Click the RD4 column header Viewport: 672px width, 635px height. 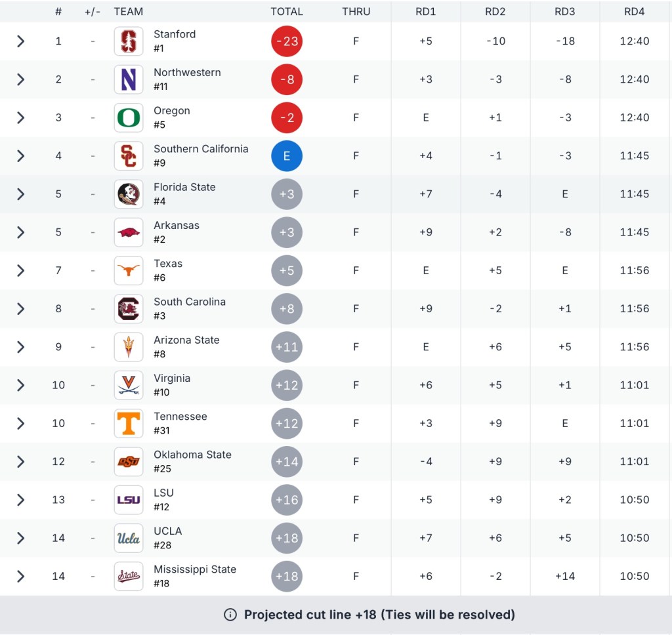point(635,11)
